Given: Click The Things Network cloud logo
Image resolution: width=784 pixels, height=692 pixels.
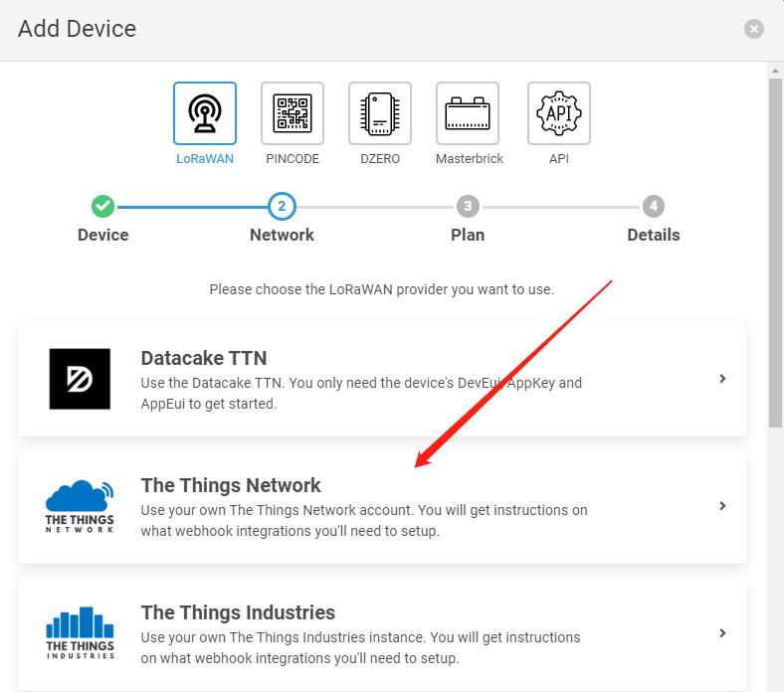Looking at the screenshot, I should 80,506.
